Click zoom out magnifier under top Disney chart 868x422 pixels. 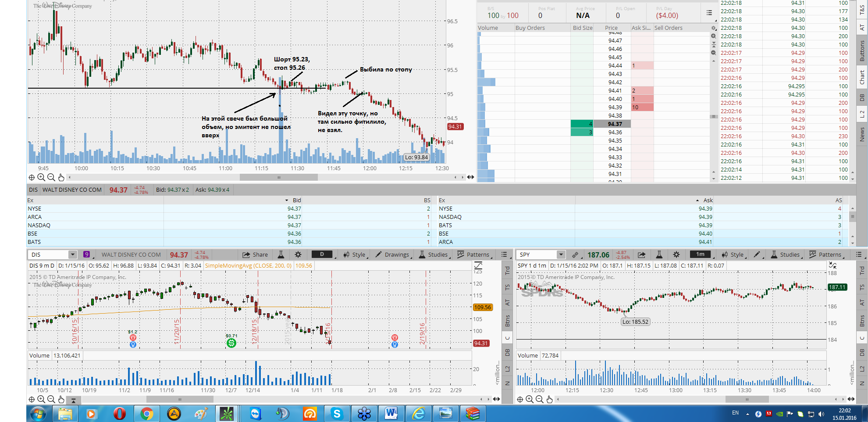pos(51,177)
